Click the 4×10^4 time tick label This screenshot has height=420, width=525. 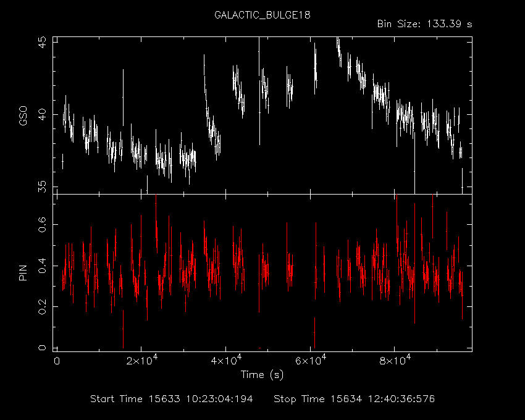[x=226, y=360]
